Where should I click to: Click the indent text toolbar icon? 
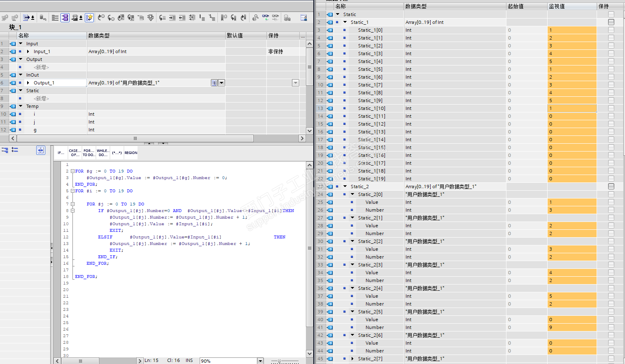click(172, 17)
